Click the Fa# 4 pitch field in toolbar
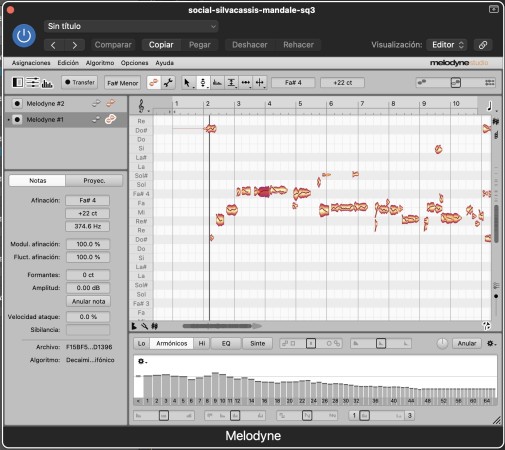The image size is (505, 450). point(293,83)
